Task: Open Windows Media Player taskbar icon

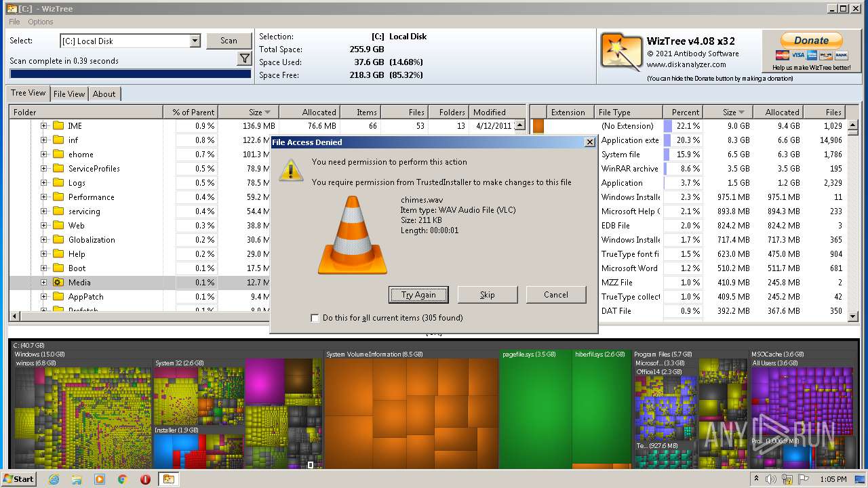Action: tap(100, 479)
